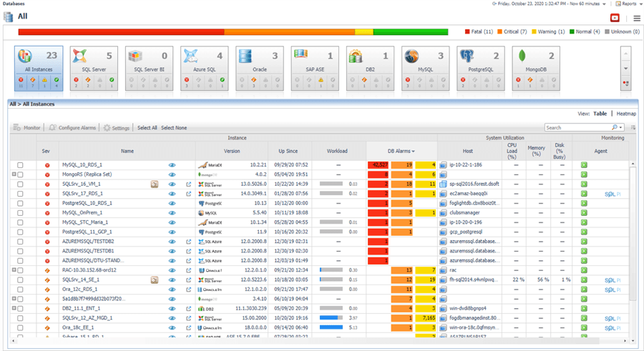Click the critical severity icon for Ora_12c_RDS_1
Screen dimensions: 644x351
(47, 290)
